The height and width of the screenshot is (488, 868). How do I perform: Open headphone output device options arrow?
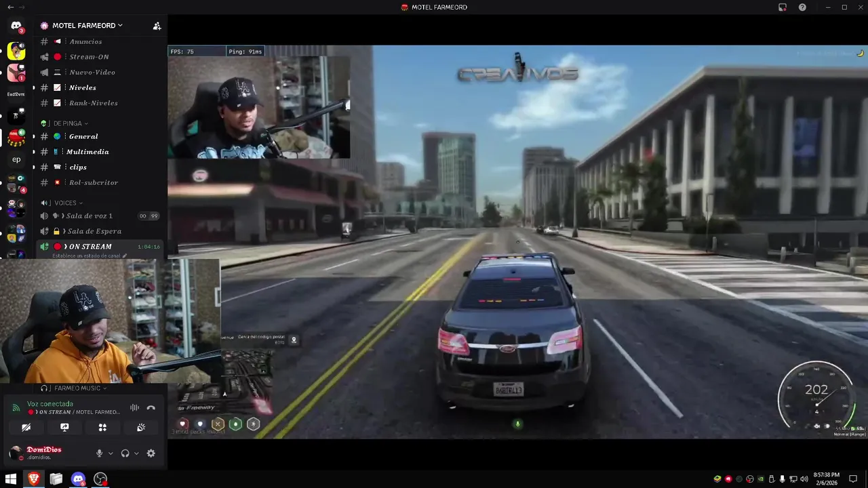click(x=136, y=453)
